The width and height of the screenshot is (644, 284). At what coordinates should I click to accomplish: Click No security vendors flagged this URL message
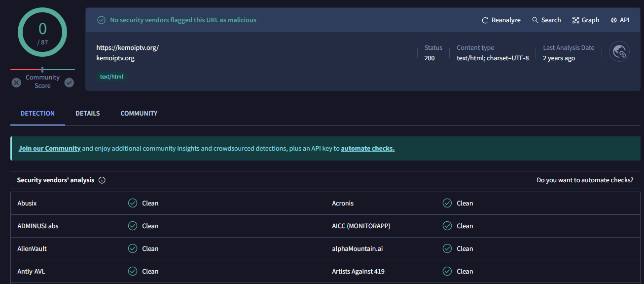click(x=183, y=20)
